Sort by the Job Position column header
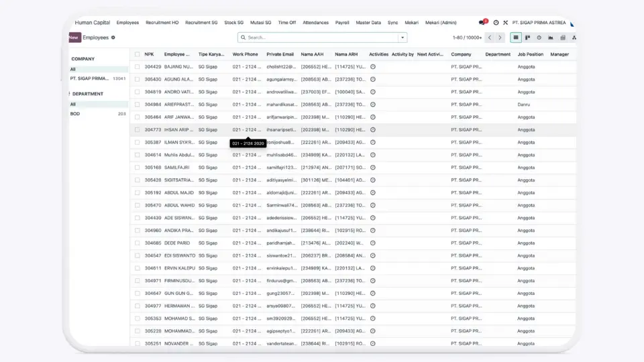Screen dimensions: 644x362 530,54
